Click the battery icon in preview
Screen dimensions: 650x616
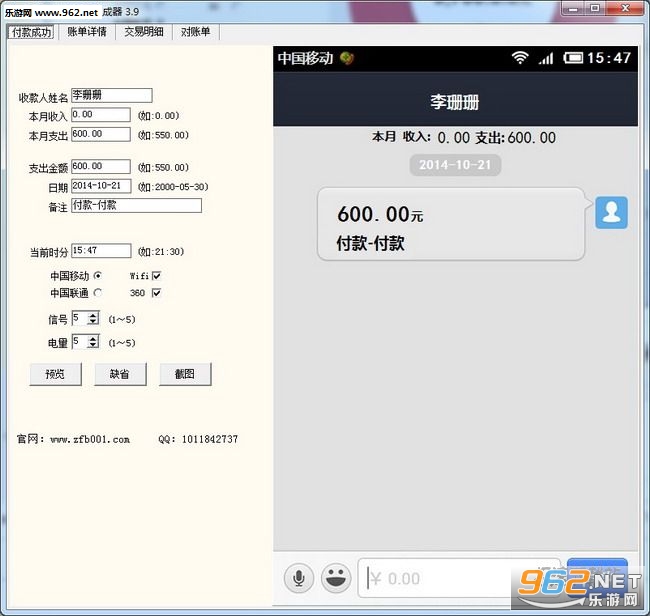click(573, 58)
